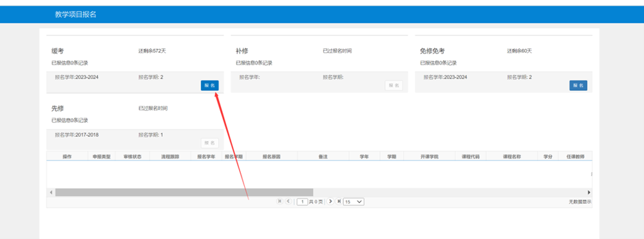Go to next page of results
644x239 pixels.
click(x=330, y=201)
